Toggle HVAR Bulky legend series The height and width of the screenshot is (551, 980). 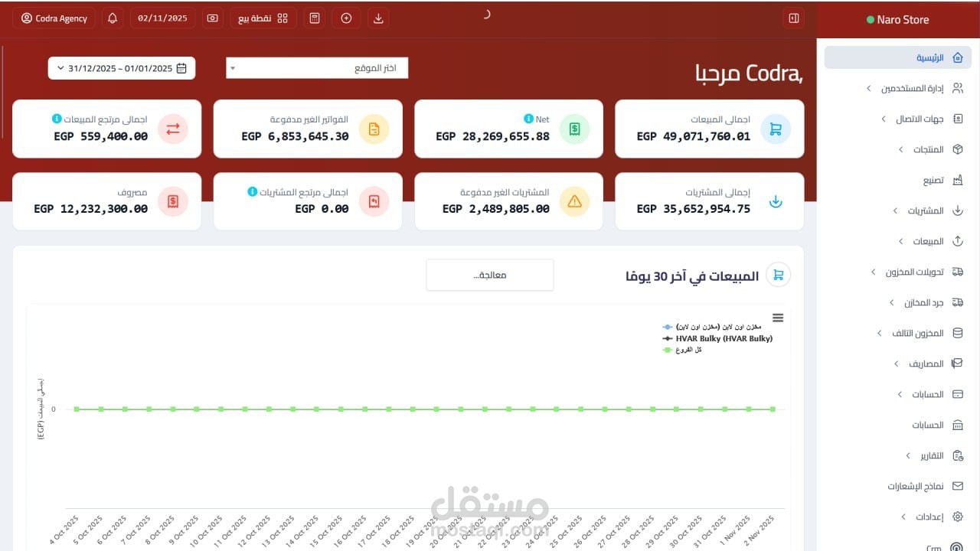[717, 338]
